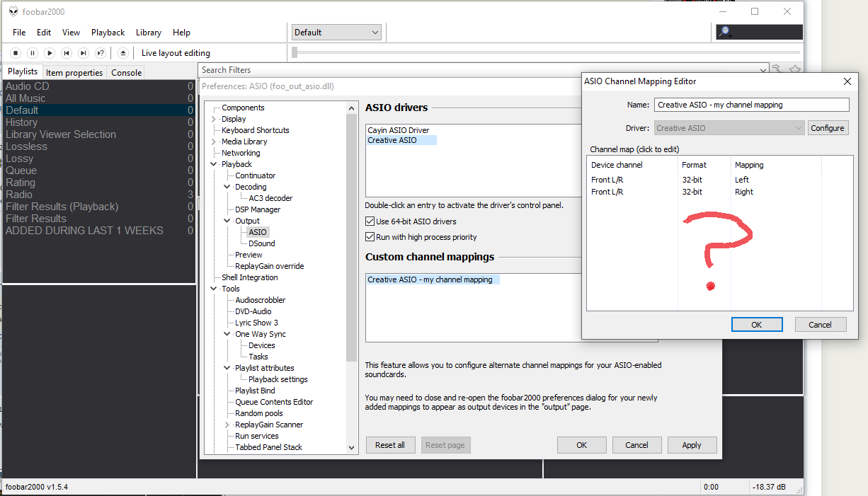This screenshot has width=868, height=496.
Task: Click the -18.37 dB volume readout
Action: pyautogui.click(x=769, y=487)
